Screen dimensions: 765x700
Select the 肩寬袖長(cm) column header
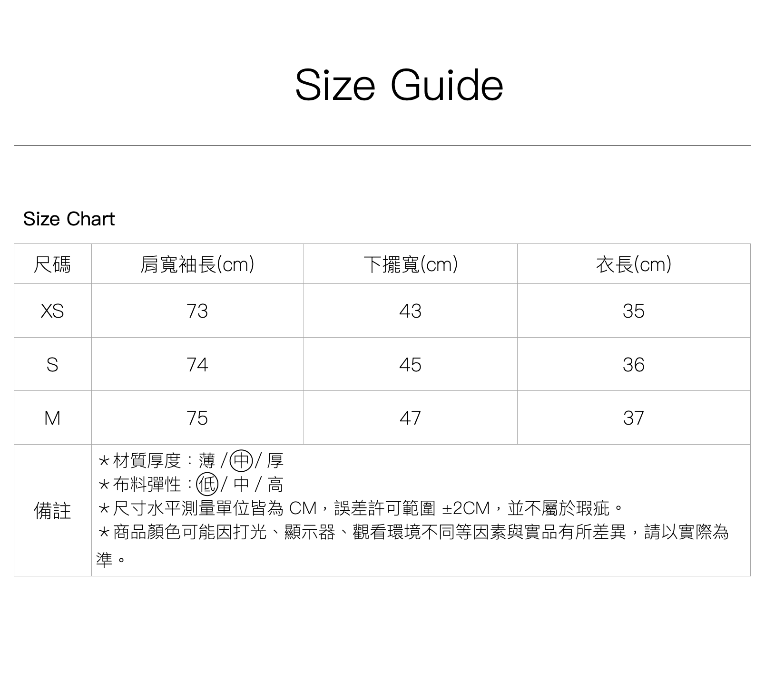197,264
